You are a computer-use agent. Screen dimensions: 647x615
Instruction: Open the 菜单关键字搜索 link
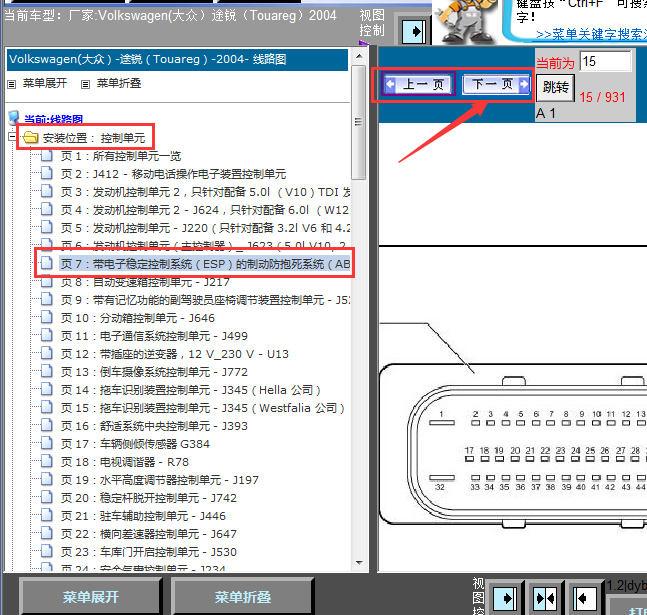(591, 34)
